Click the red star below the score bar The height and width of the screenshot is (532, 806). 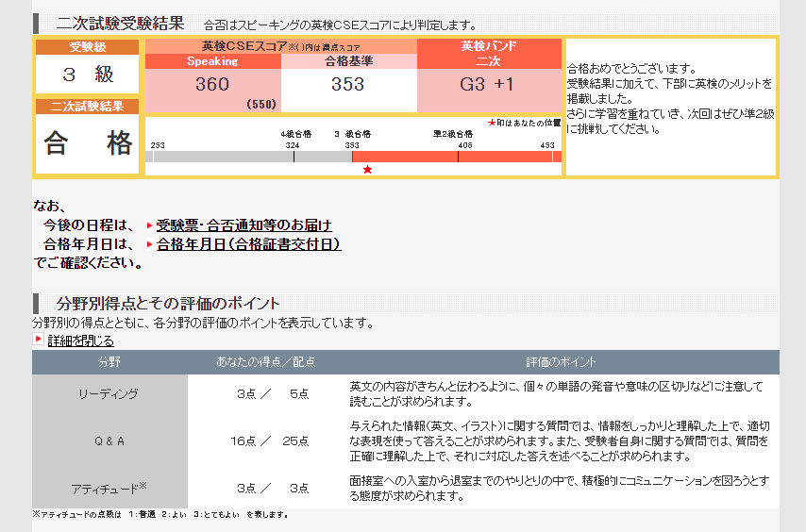(x=367, y=170)
